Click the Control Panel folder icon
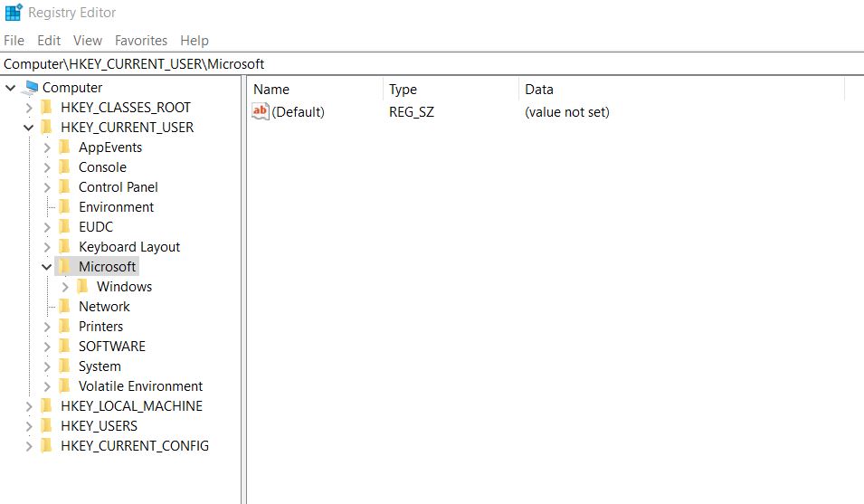 click(x=64, y=186)
